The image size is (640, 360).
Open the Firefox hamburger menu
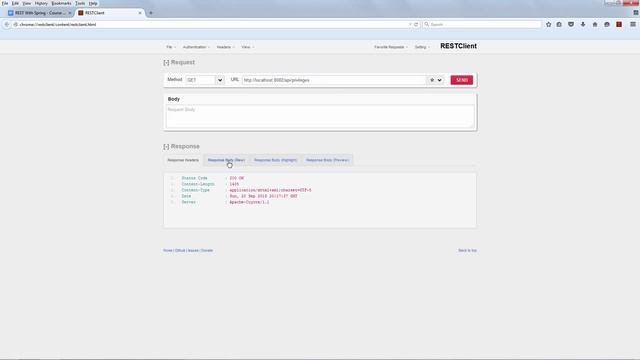(633, 24)
